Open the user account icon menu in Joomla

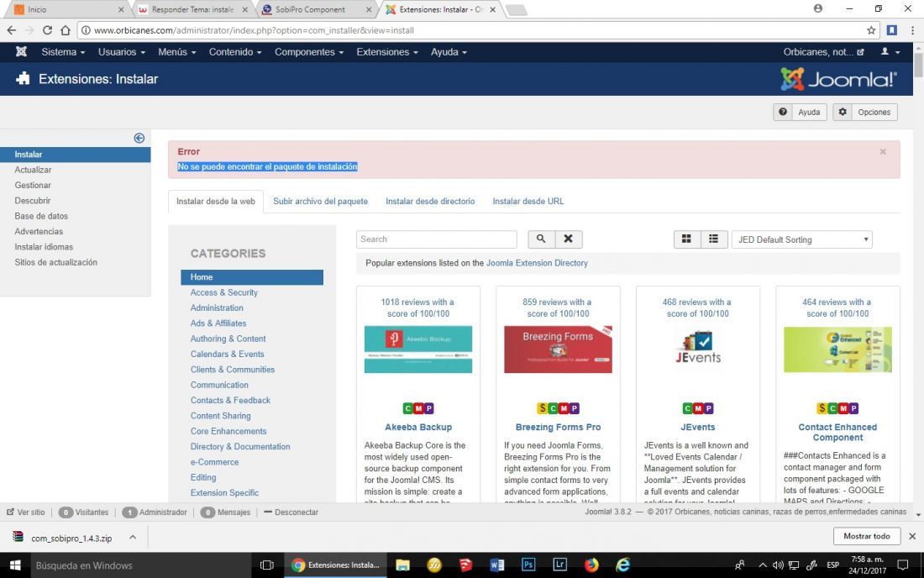point(890,52)
